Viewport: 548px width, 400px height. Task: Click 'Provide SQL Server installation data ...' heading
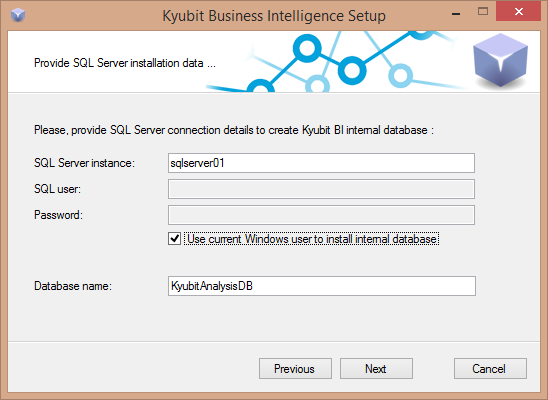125,63
